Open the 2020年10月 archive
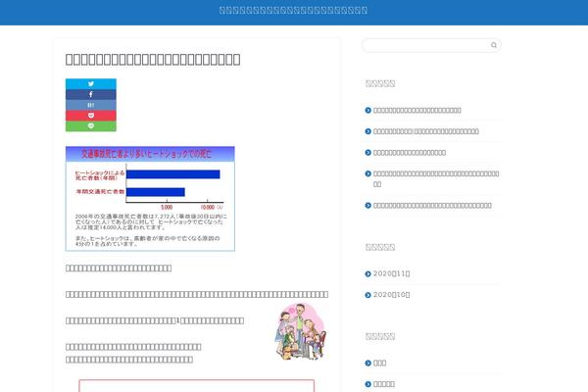The image size is (588, 392). click(x=391, y=295)
